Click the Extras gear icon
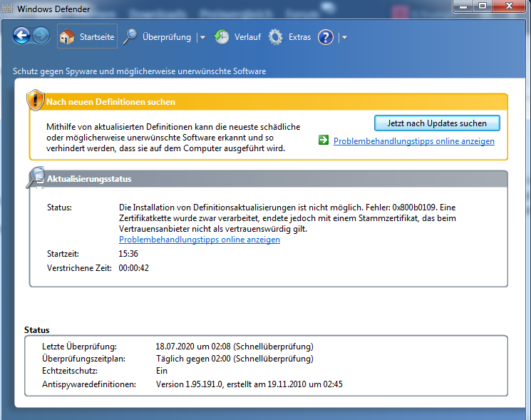The width and height of the screenshot is (531, 420). pyautogui.click(x=275, y=37)
